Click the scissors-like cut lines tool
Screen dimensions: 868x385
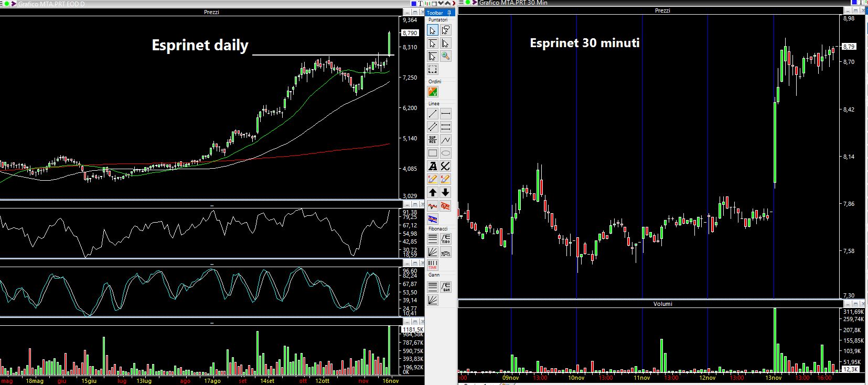[445, 166]
